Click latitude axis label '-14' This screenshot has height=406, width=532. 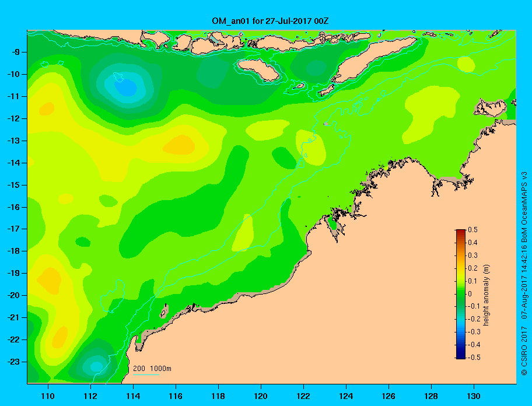pos(13,163)
